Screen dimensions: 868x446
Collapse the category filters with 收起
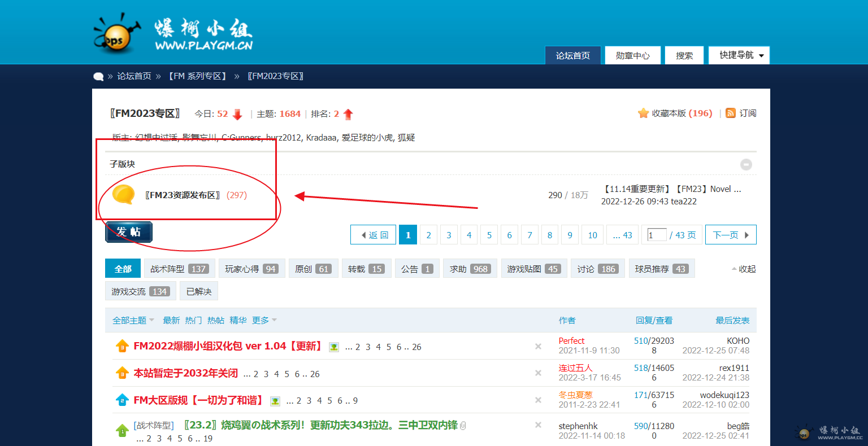click(x=744, y=269)
